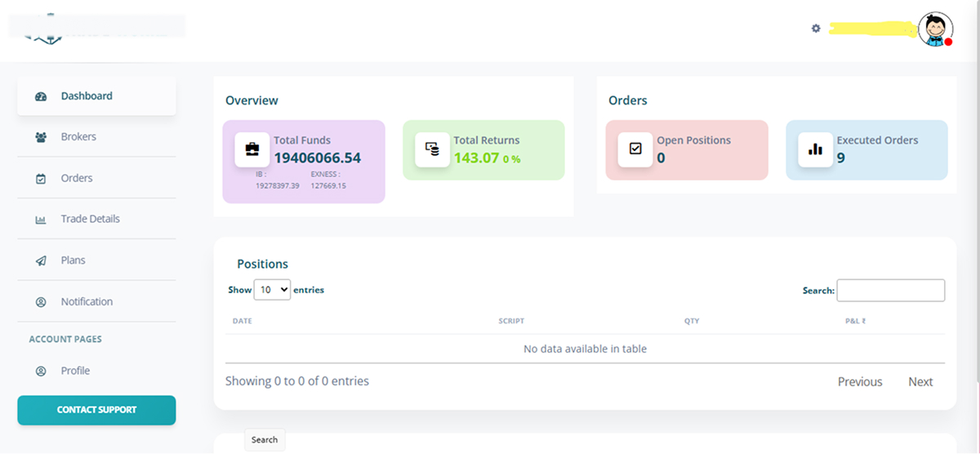Click the user avatar picture

coord(935,29)
